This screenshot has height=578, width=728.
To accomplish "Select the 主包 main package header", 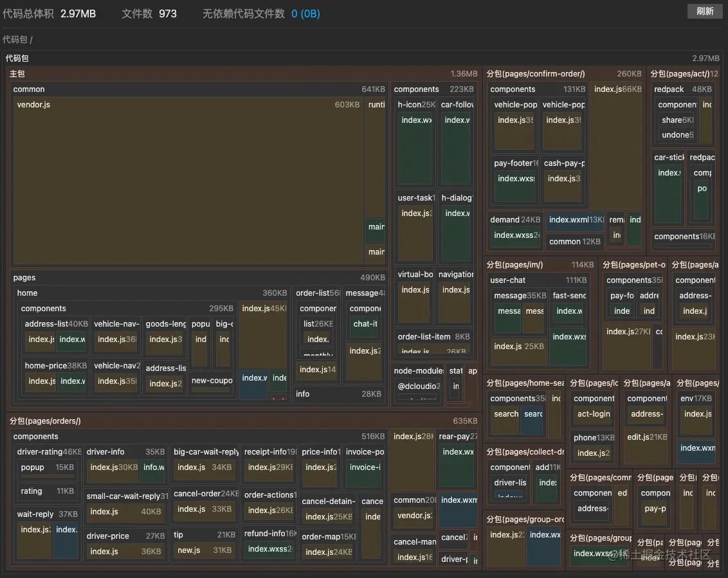I will 244,74.
